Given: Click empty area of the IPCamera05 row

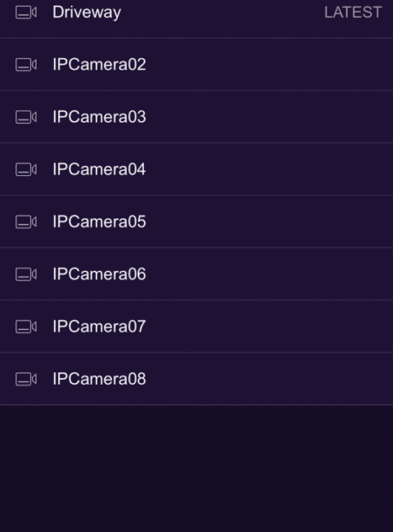Looking at the screenshot, I should (x=268, y=222).
